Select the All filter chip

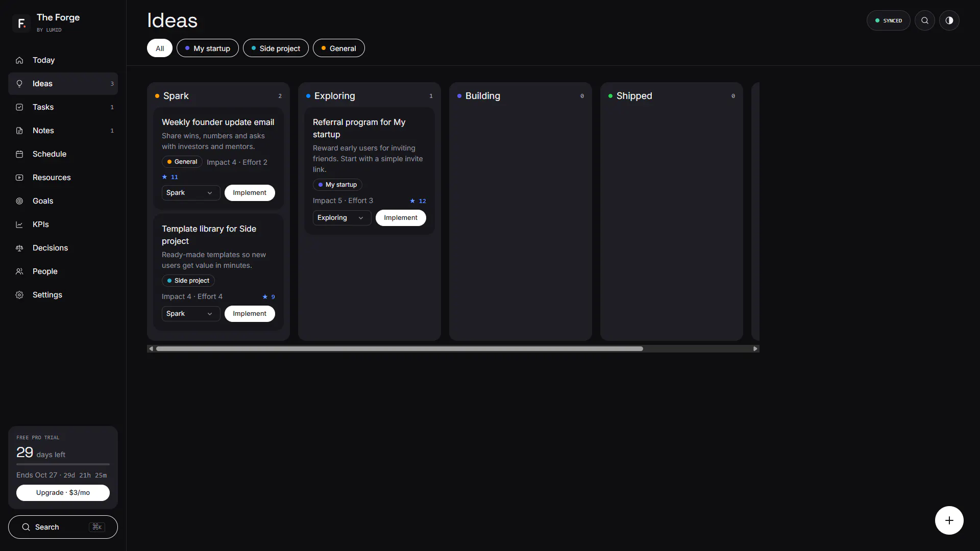[x=160, y=48]
